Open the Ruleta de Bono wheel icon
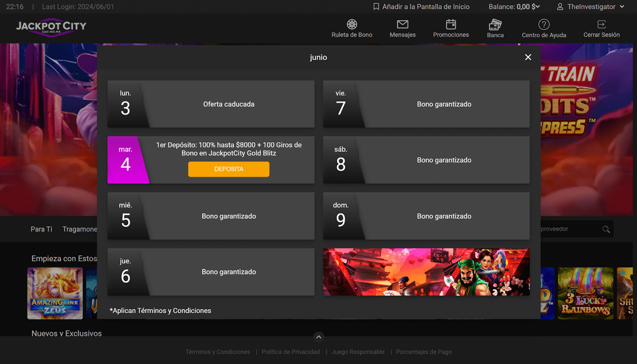 tap(352, 25)
